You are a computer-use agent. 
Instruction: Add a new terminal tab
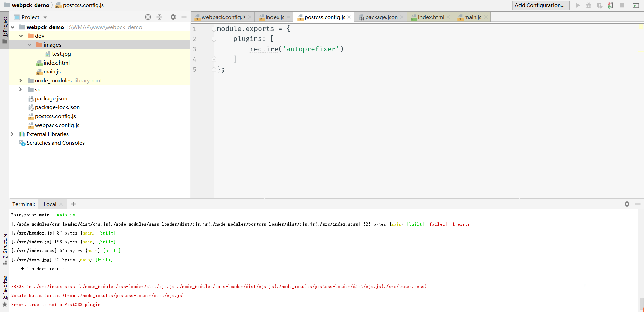coord(73,204)
